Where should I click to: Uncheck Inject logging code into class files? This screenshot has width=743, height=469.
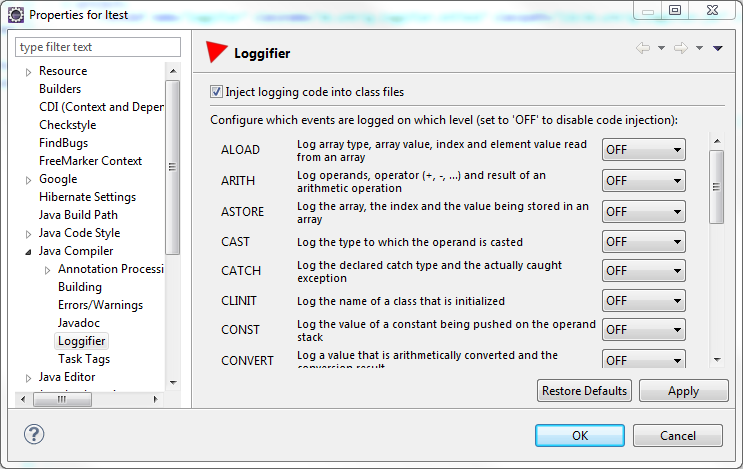click(216, 91)
